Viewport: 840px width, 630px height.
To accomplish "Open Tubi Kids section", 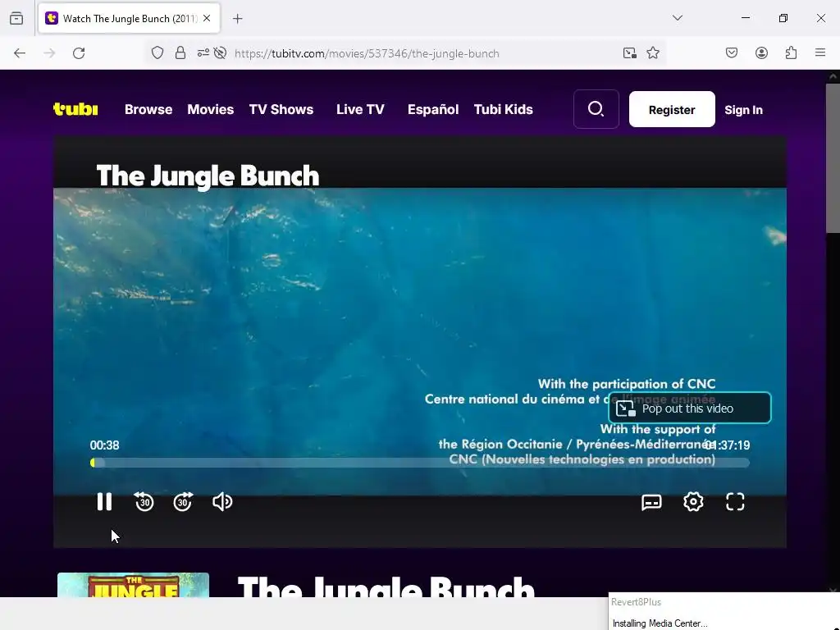I will pos(503,109).
